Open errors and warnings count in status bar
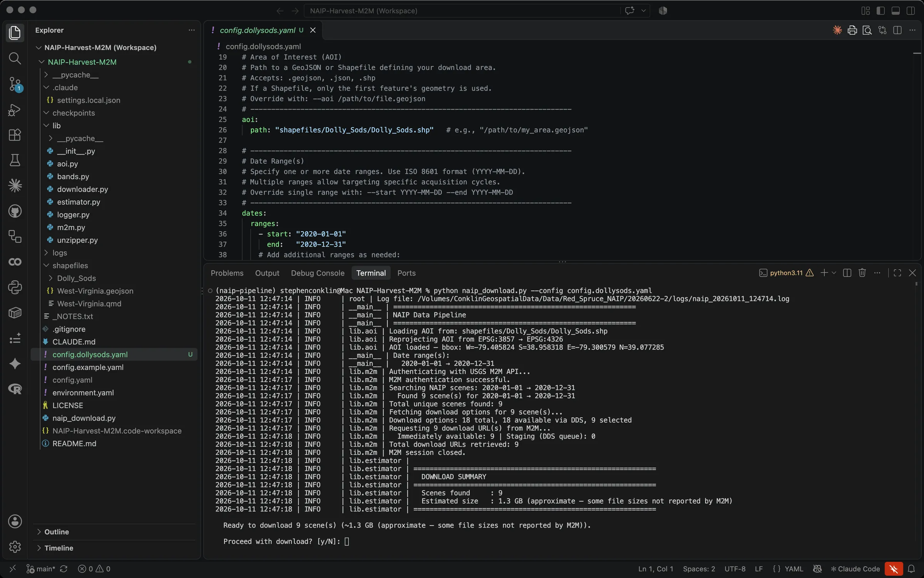This screenshot has height=578, width=924. point(94,569)
